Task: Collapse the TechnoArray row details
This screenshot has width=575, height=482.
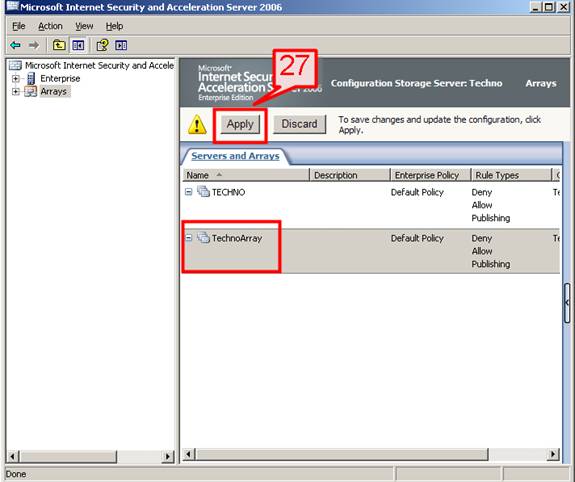Action: tap(188, 238)
